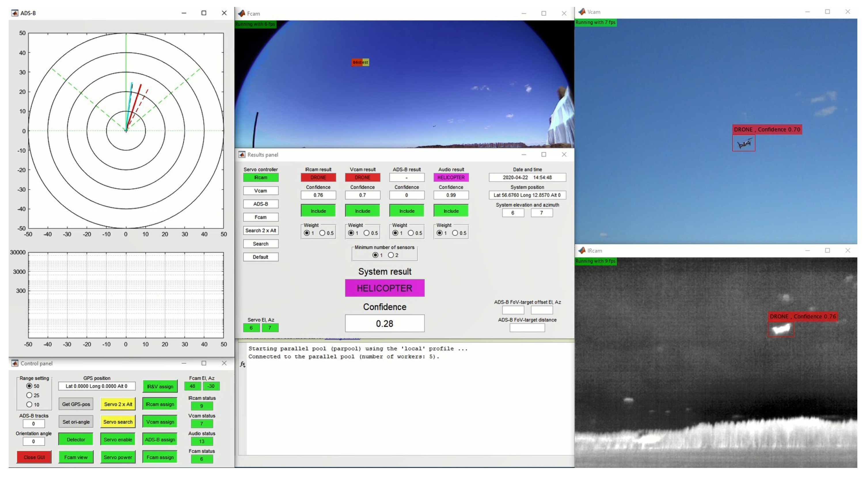Image resolution: width=868 pixels, height=478 pixels.
Task: Set Audio weight to 0.5
Action: [x=455, y=233]
